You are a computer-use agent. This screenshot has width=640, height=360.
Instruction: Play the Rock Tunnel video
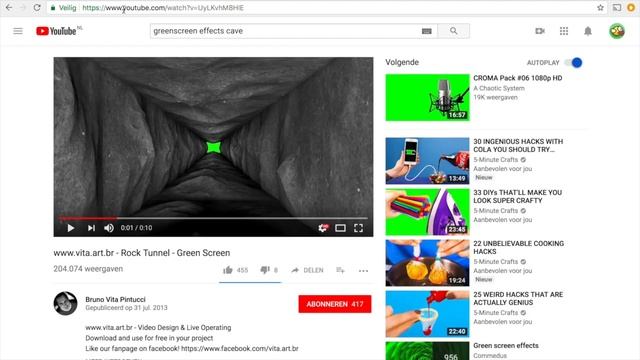coord(71,228)
